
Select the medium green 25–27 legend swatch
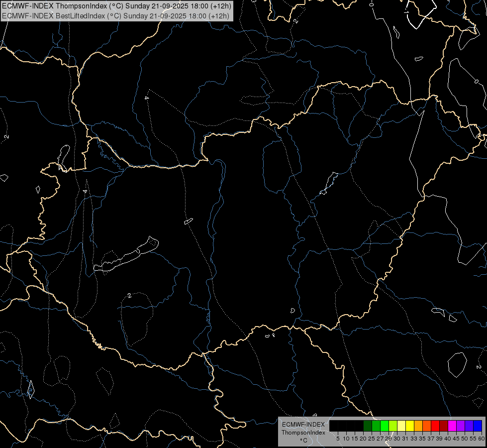pos(376,426)
